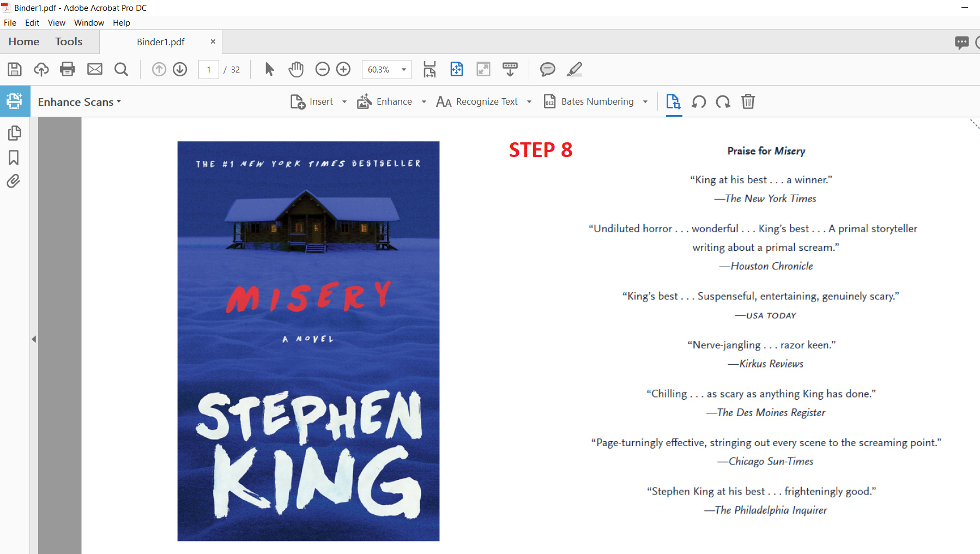Screen dimensions: 980x554
Task: Open the Edit menu
Action: [x=32, y=23]
